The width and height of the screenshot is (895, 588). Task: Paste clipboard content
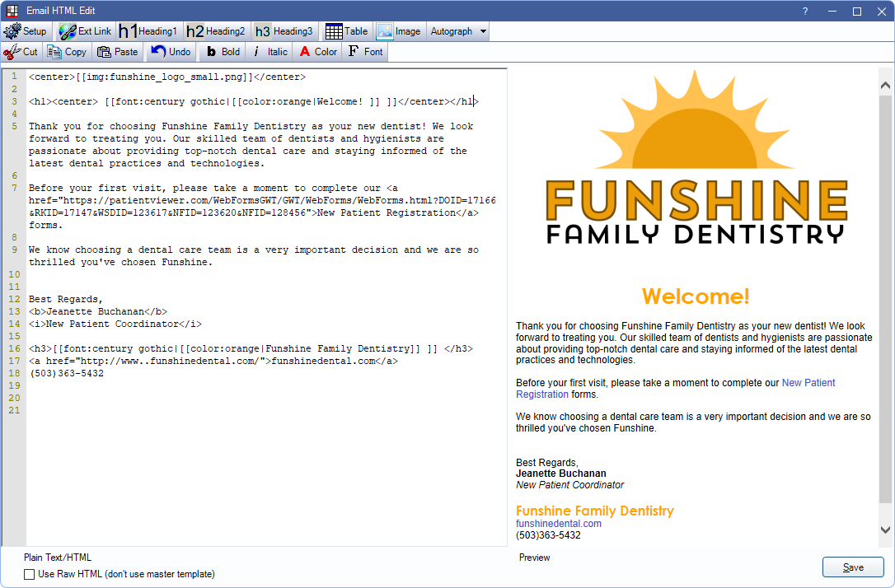[117, 52]
